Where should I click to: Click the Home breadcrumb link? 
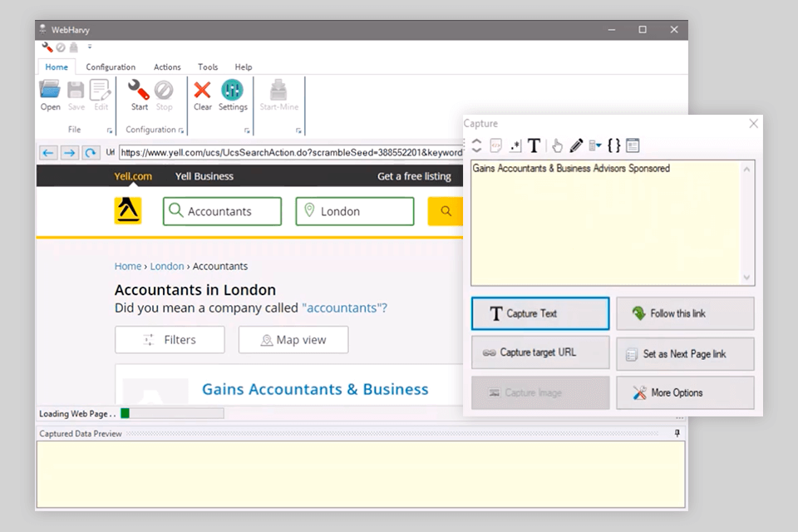[x=128, y=266]
